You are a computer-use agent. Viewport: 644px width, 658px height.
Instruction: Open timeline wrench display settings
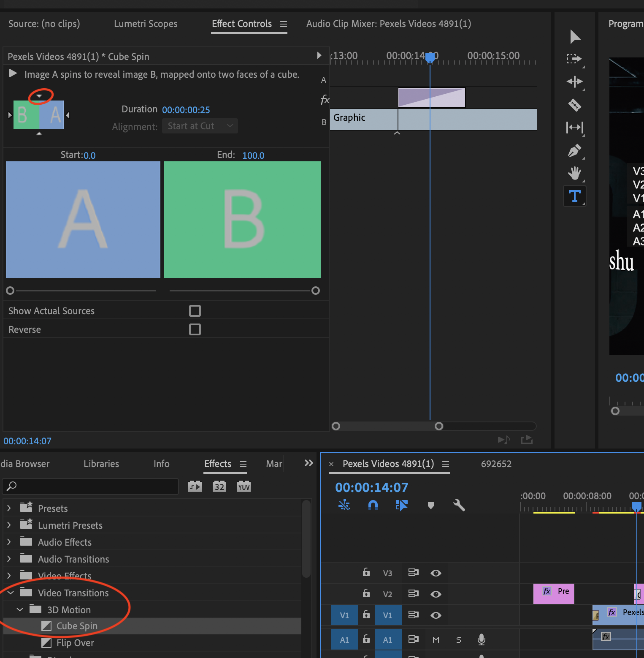459,505
